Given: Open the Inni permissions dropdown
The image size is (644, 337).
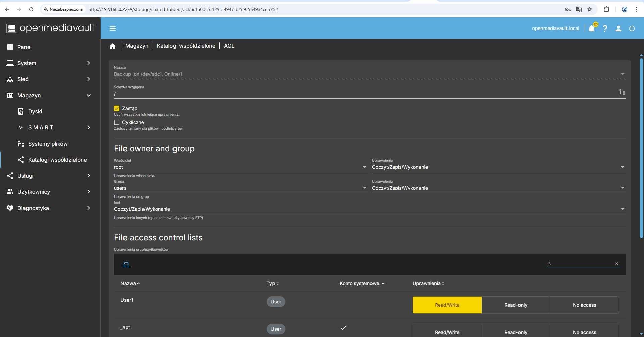Looking at the screenshot, I should (x=369, y=209).
